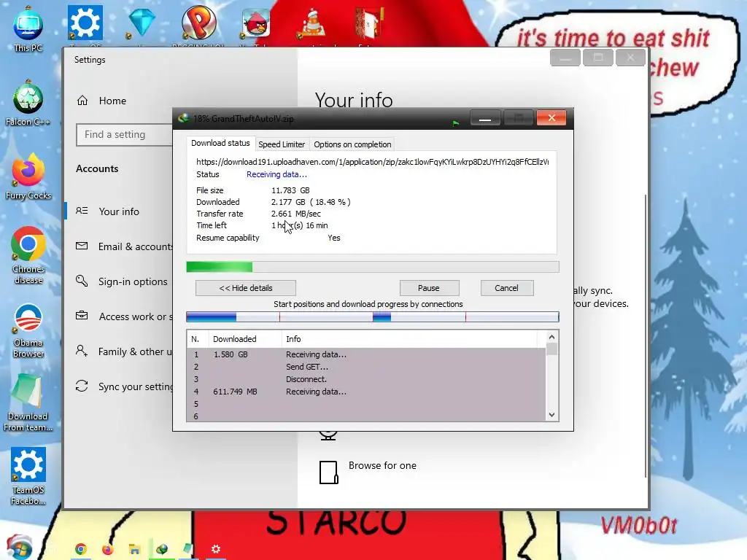Screen dimensions: 747x560
Task: Click the Downloaded column header
Action: (x=245, y=339)
